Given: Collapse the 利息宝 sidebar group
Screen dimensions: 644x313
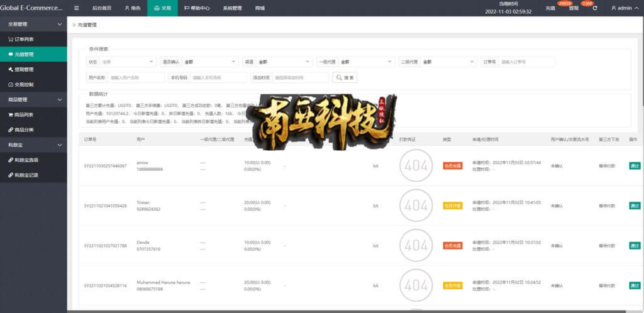Looking at the screenshot, I should 33,145.
